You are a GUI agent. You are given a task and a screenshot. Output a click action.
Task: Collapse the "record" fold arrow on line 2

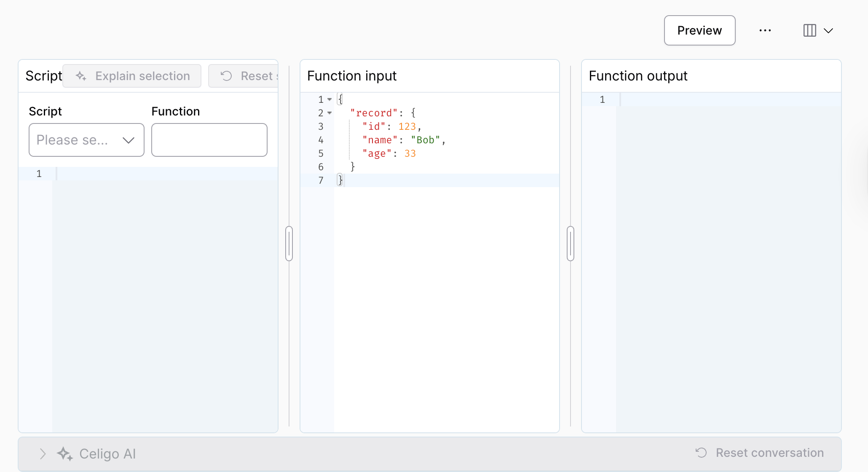coord(330,113)
